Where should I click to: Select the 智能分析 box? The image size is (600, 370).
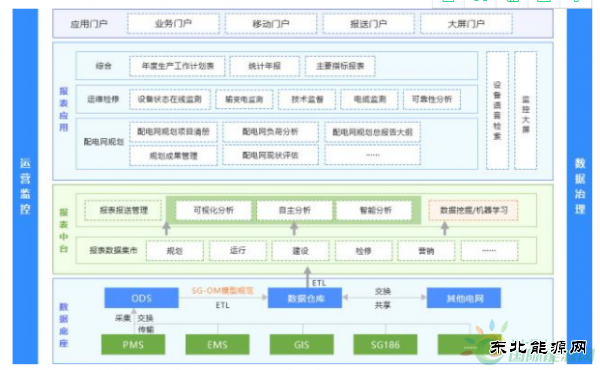click(x=375, y=210)
